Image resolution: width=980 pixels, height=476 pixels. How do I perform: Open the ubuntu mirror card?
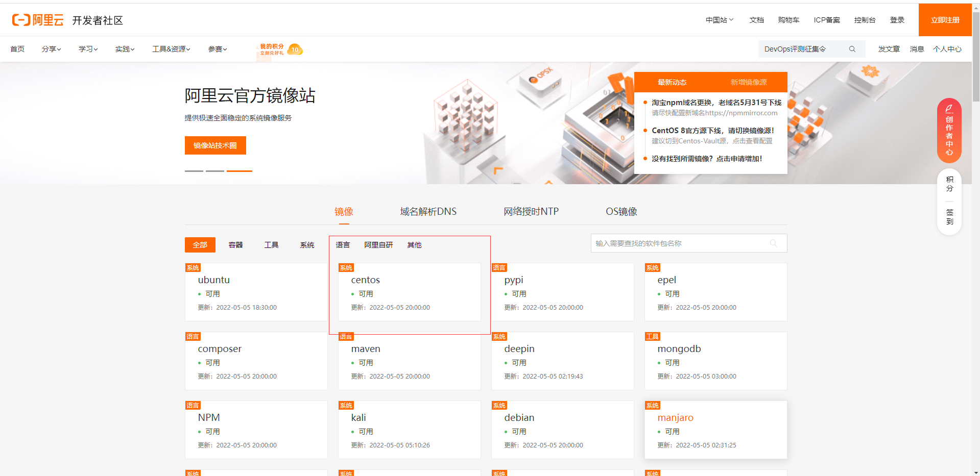(x=256, y=292)
